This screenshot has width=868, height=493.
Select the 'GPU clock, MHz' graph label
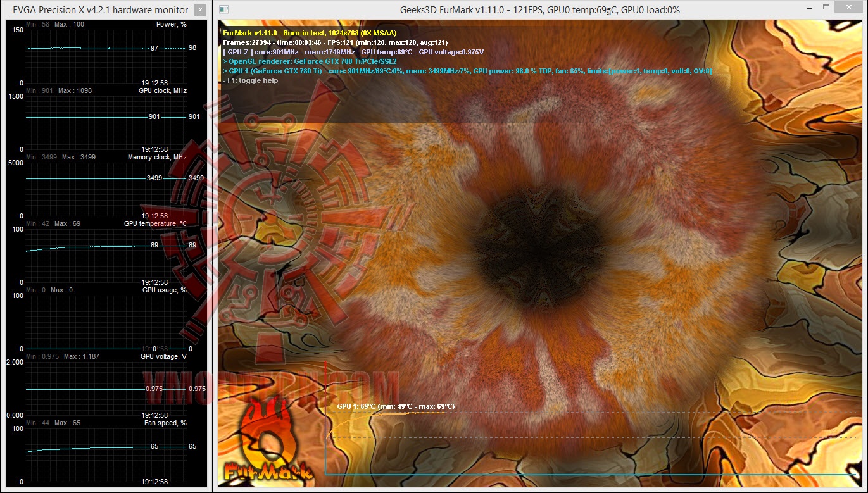coord(163,90)
